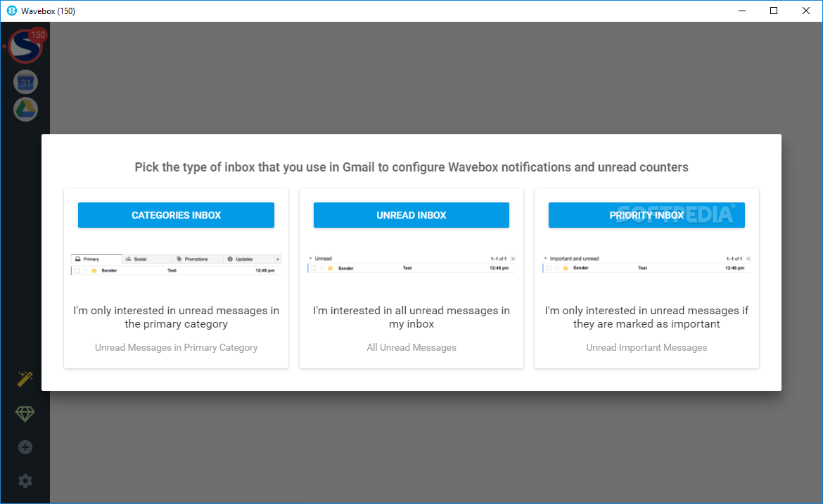The image size is (823, 504).
Task: Click text about messages marked as important
Action: pyautogui.click(x=646, y=317)
